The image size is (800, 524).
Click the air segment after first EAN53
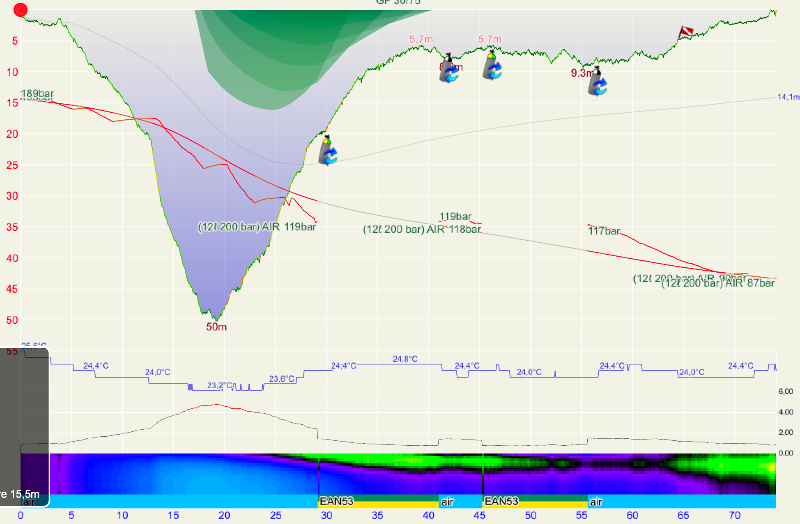[460, 501]
